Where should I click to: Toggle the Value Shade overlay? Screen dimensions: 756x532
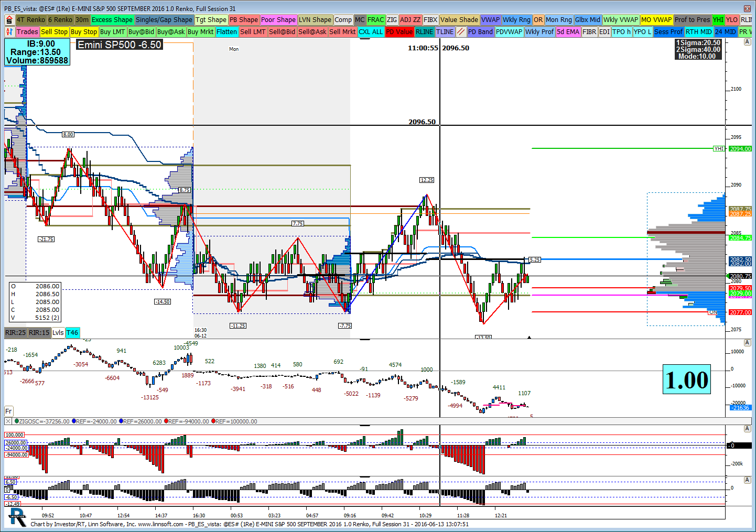point(459,20)
